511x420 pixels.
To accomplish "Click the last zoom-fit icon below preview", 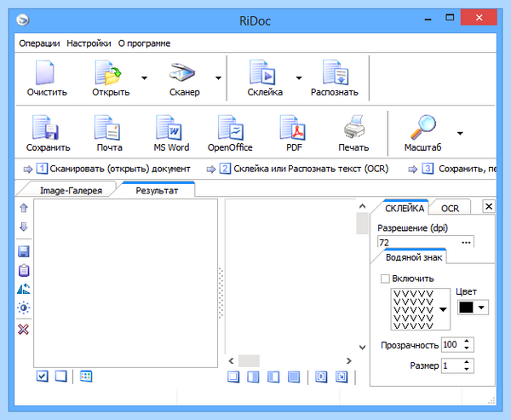I will (342, 377).
